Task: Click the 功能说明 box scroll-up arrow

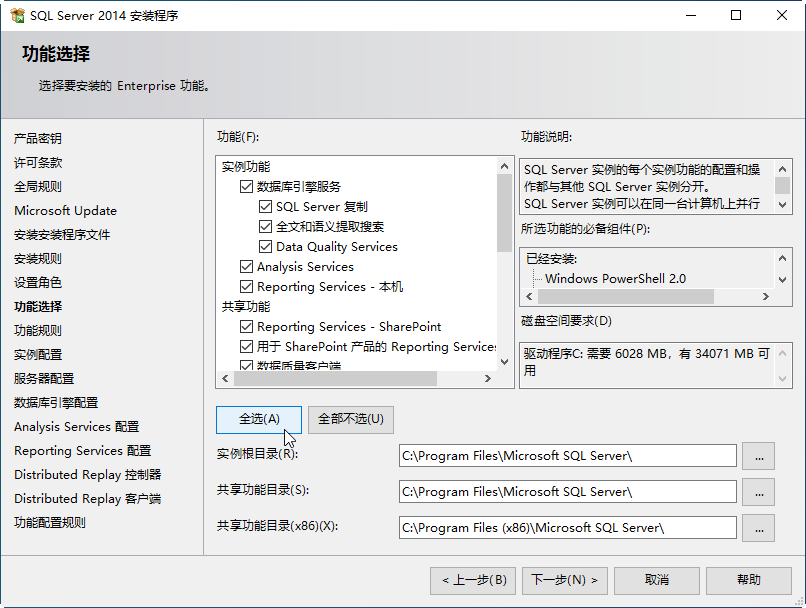Action: tap(782, 169)
